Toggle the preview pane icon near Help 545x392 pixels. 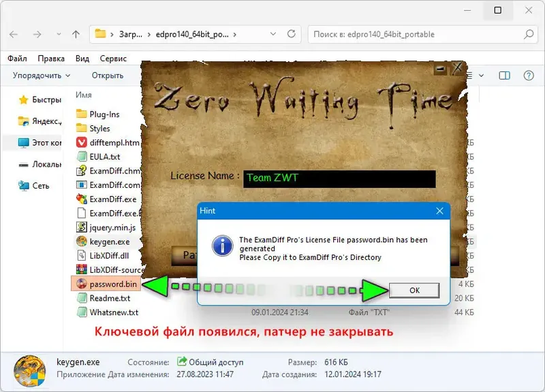click(x=505, y=76)
